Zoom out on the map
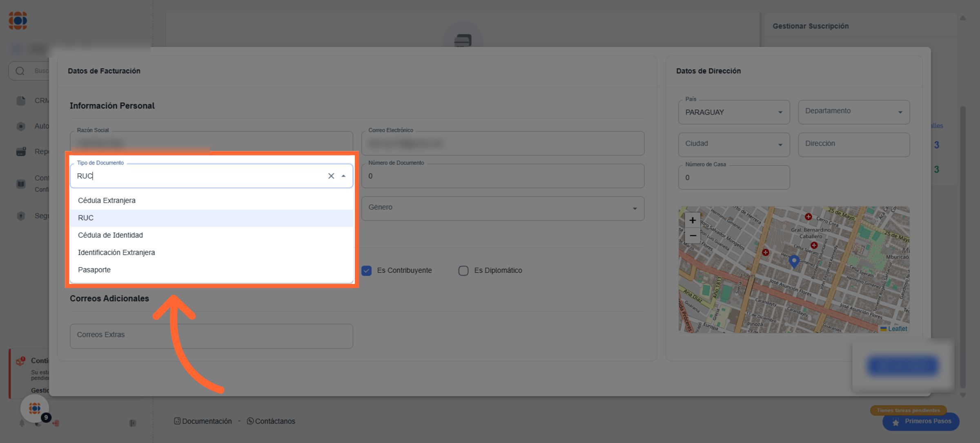The image size is (980, 443). click(x=693, y=236)
